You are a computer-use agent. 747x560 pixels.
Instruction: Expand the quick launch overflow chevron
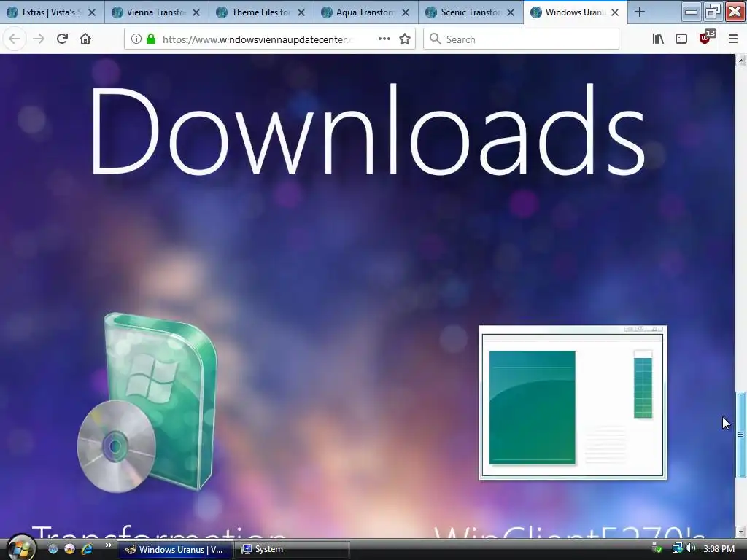coord(108,545)
